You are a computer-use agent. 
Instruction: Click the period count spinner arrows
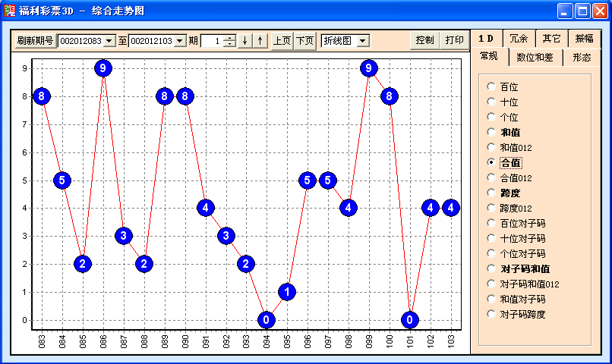coord(230,40)
